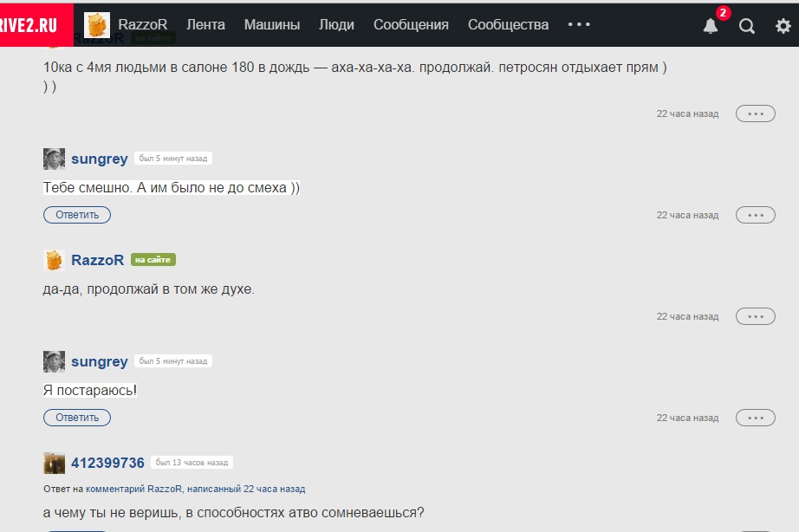Click Ответить under 'Тебе смешно' comment

tap(77, 215)
